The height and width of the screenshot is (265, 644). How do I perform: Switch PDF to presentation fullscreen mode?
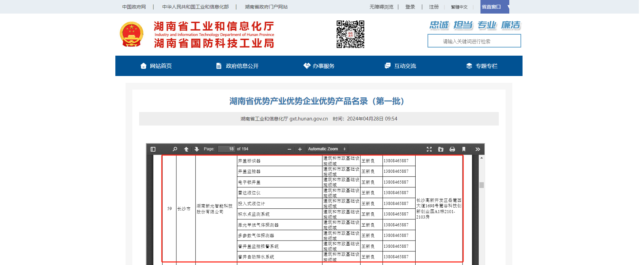coord(429,149)
